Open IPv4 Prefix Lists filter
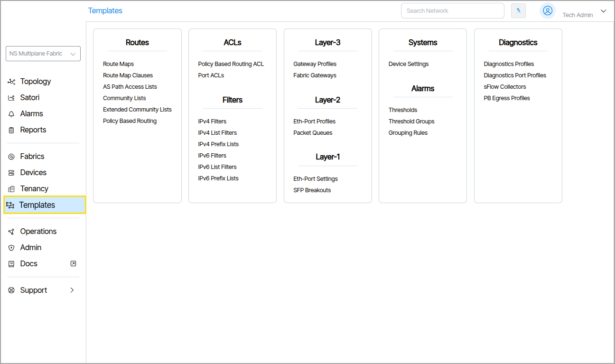This screenshot has height=364, width=615. tap(219, 144)
